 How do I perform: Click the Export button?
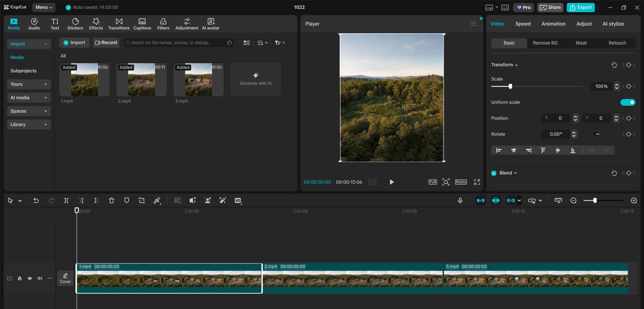[581, 7]
